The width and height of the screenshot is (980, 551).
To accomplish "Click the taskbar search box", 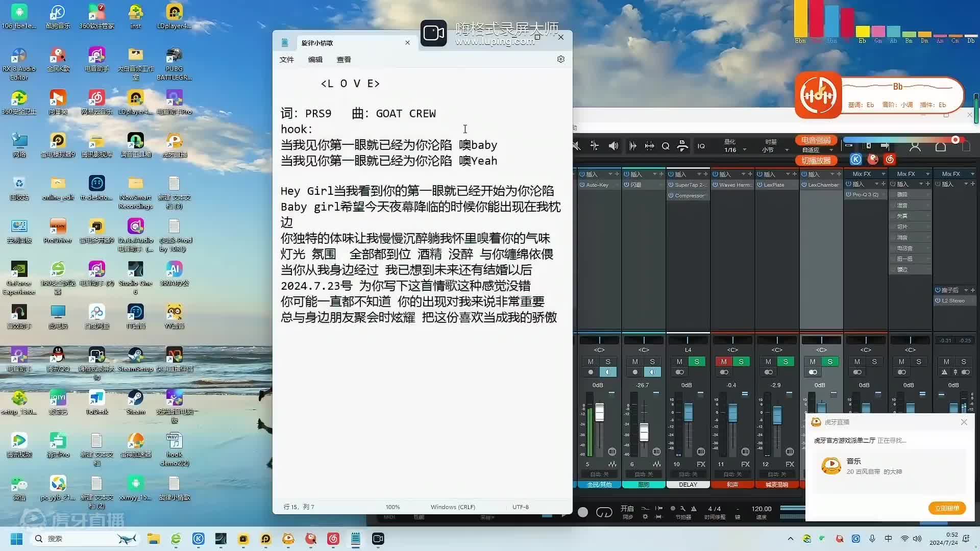I will (77, 539).
